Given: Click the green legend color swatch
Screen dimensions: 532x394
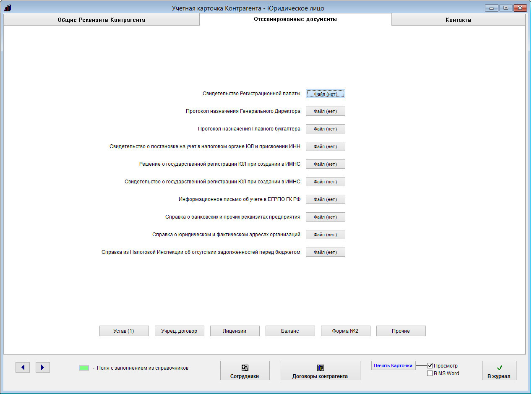Looking at the screenshot, I should pyautogui.click(x=84, y=368).
